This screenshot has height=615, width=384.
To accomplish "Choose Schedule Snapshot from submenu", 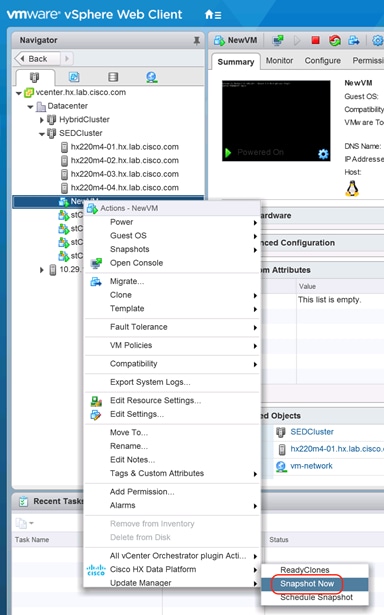I will [x=316, y=598].
